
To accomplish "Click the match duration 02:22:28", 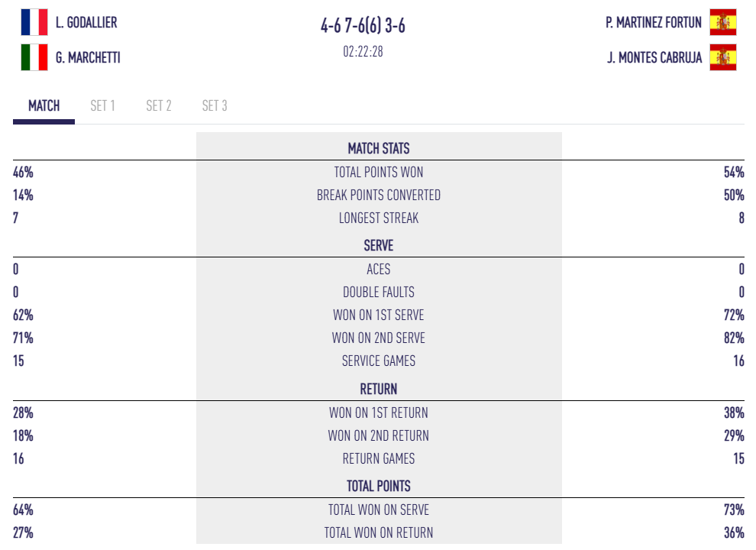I will coord(363,52).
